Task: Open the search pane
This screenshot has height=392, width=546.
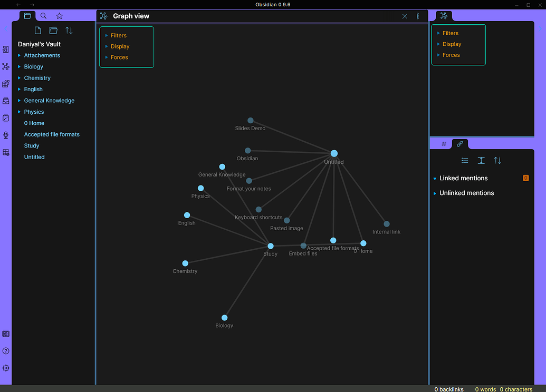Action: 43,16
